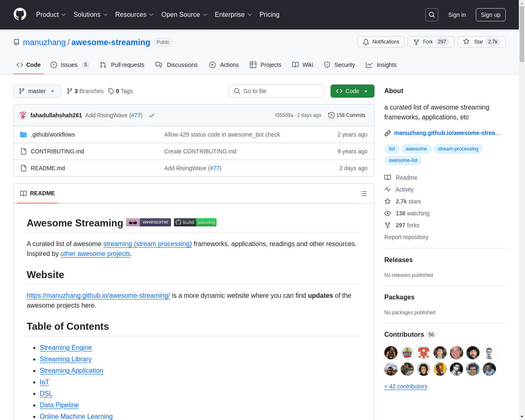The height and width of the screenshot is (420, 525).
Task: Click the Sign up button
Action: (x=491, y=15)
